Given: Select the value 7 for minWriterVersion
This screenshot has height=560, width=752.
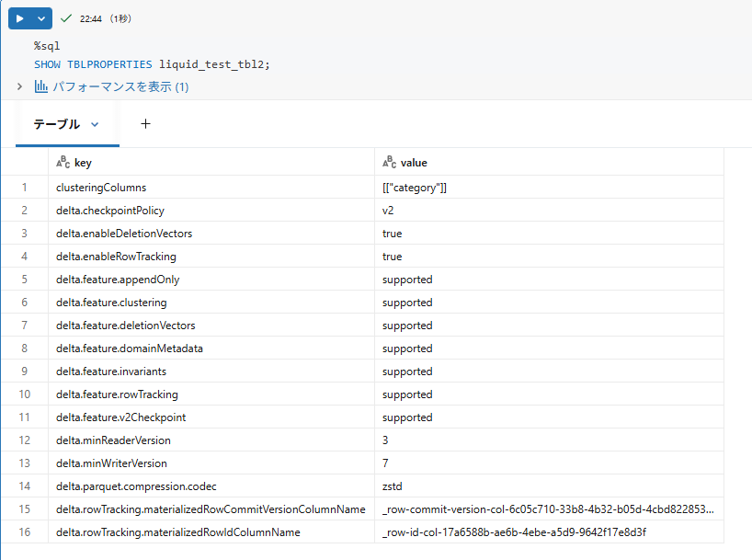Looking at the screenshot, I should pos(549,463).
